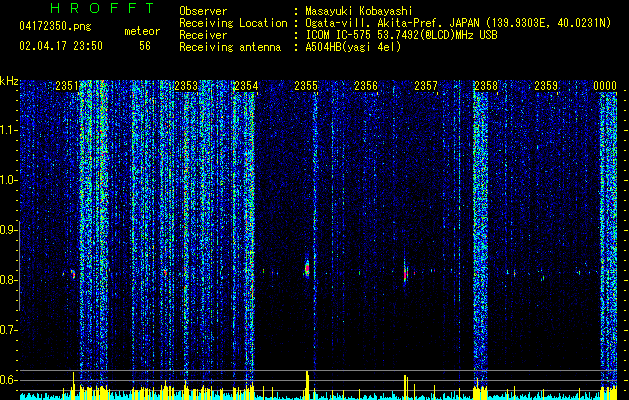Click the 'Receiving antenna' label
Image resolution: width=629 pixels, height=400 pixels.
coord(230,47)
